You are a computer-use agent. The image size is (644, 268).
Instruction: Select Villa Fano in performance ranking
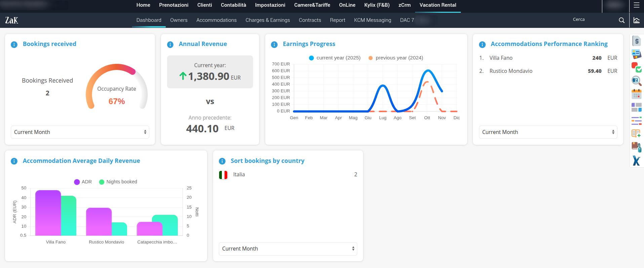[x=501, y=58]
